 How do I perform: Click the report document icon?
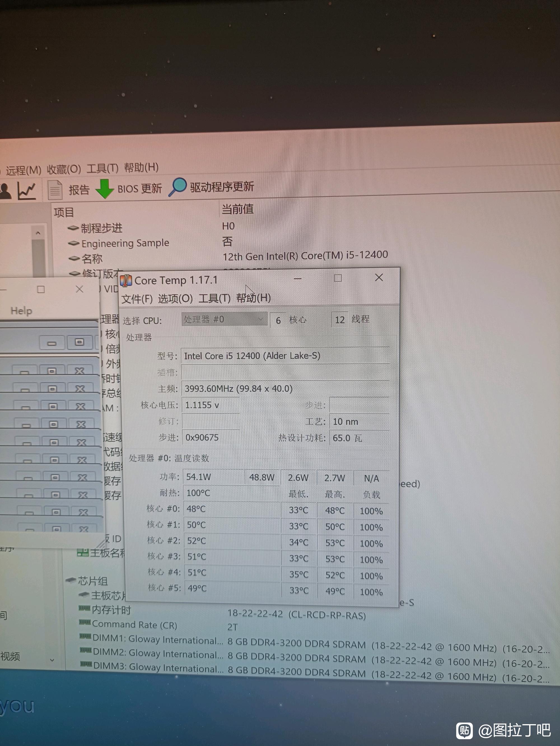[55, 190]
